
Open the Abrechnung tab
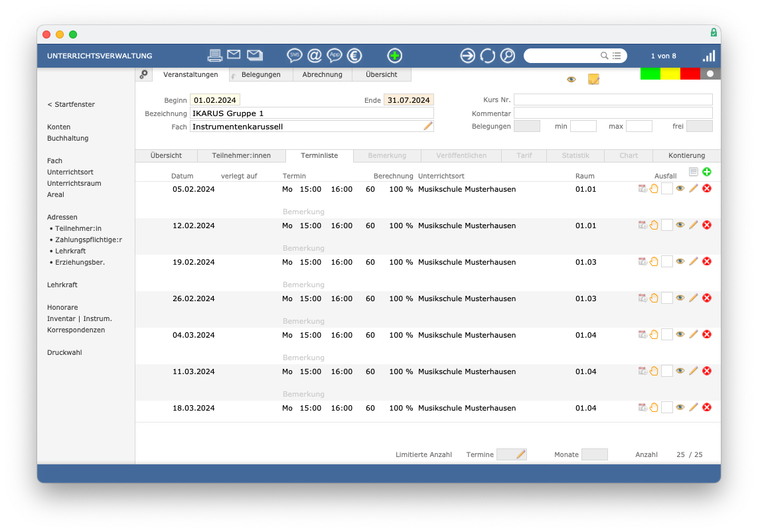coord(323,74)
